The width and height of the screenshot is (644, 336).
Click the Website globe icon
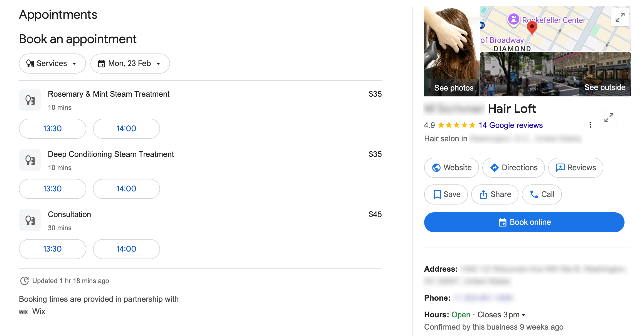click(436, 167)
